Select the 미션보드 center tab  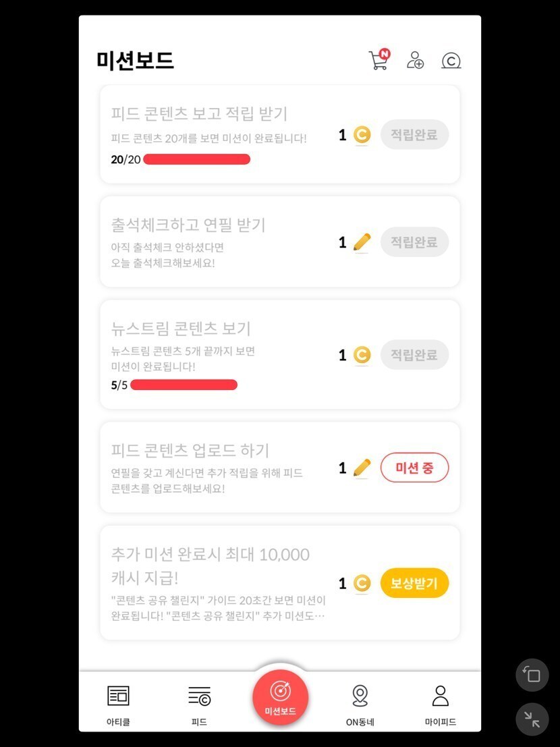280,698
